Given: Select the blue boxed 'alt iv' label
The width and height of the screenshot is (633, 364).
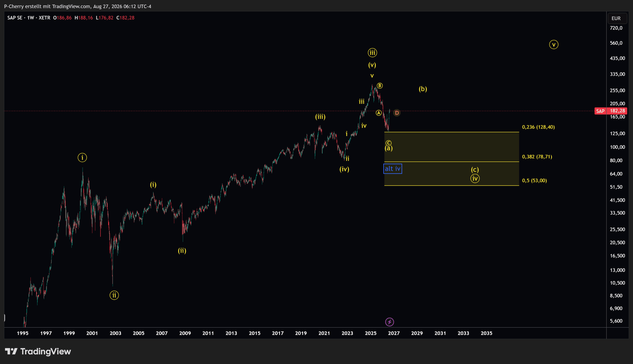Looking at the screenshot, I should [x=393, y=169].
